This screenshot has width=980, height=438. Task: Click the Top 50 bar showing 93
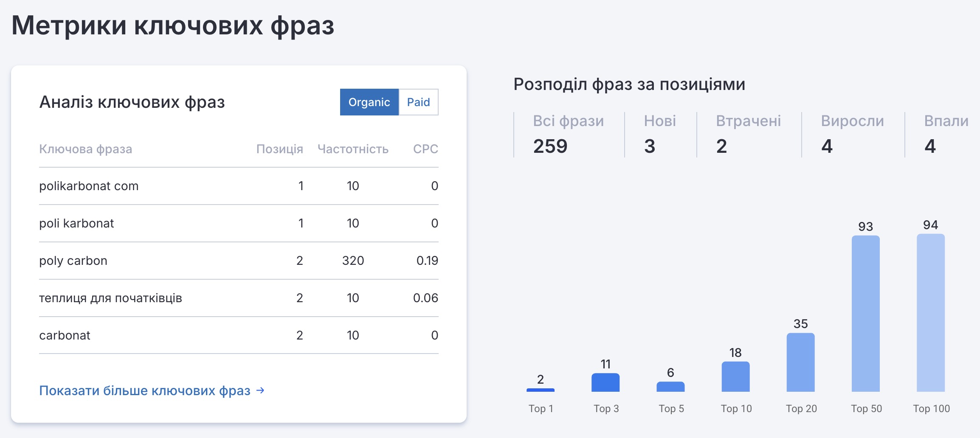point(865,314)
